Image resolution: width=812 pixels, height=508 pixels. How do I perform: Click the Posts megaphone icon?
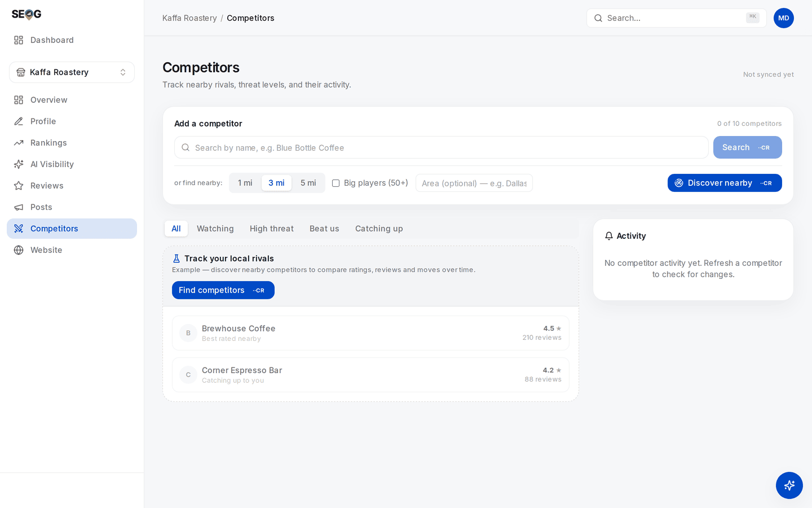point(19,207)
